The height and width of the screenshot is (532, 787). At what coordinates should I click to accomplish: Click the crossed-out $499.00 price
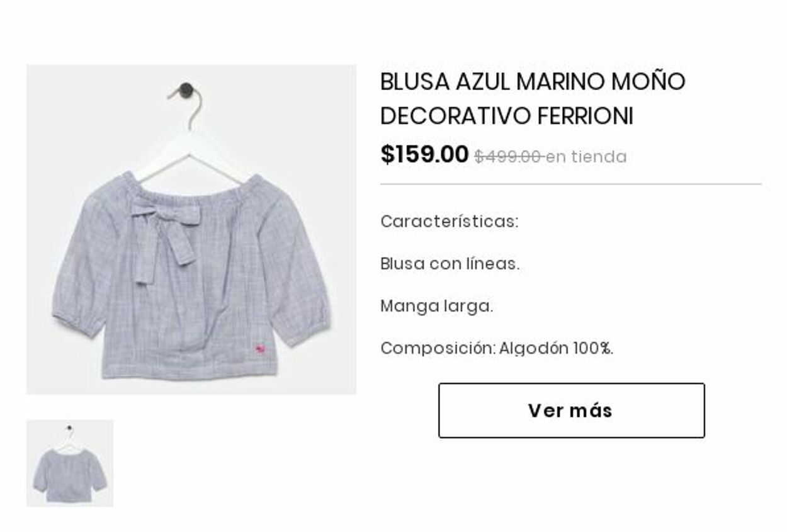click(509, 157)
